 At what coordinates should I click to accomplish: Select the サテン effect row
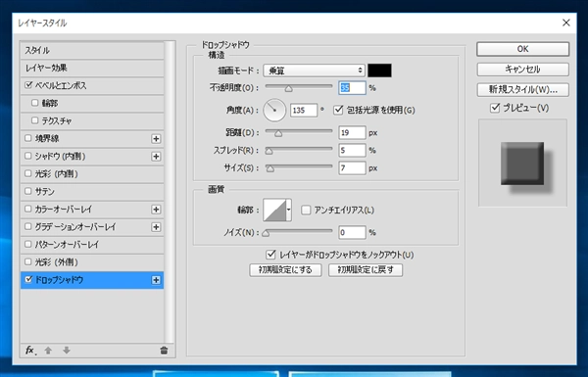(92, 192)
